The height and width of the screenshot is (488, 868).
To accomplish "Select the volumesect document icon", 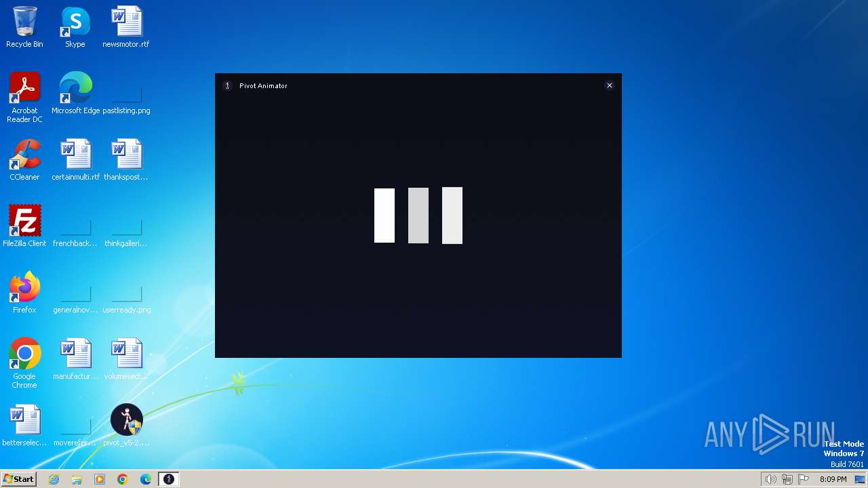I will coord(126,359).
